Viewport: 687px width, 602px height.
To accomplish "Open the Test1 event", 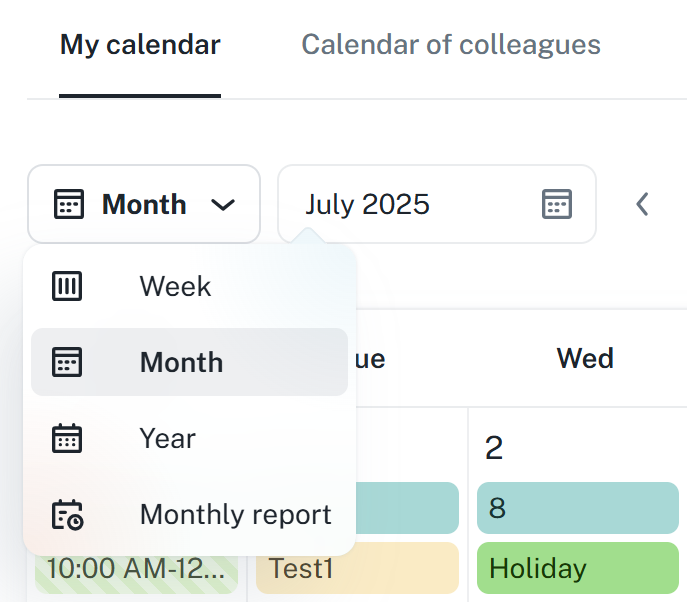I will click(x=357, y=568).
